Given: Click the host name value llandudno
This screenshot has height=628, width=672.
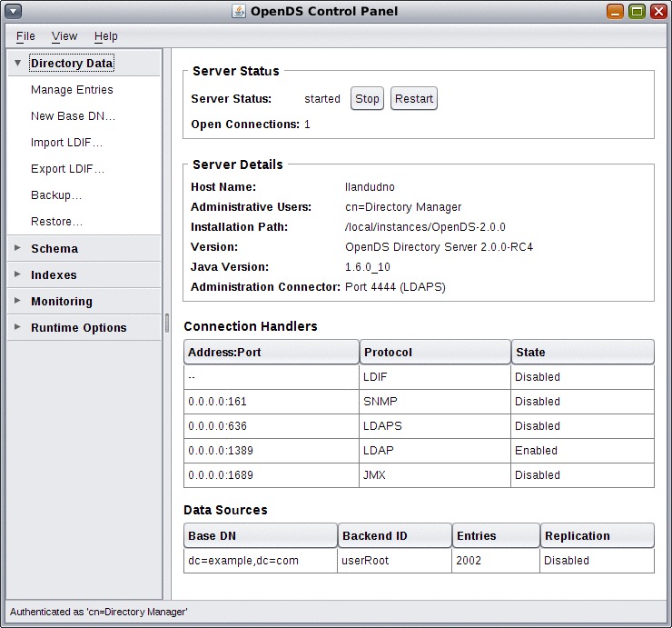Looking at the screenshot, I should pyautogui.click(x=370, y=187).
